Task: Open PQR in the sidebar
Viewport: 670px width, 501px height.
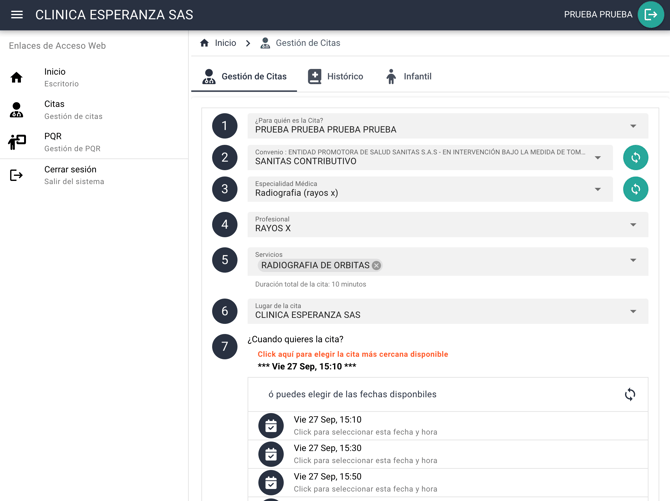Action: [53, 141]
